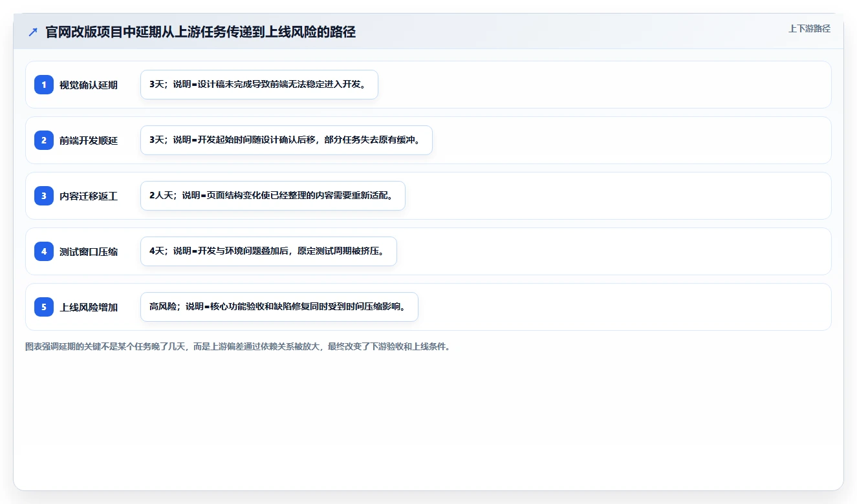The image size is (857, 504).
Task: Select the step 3 number badge
Action: pos(44,196)
